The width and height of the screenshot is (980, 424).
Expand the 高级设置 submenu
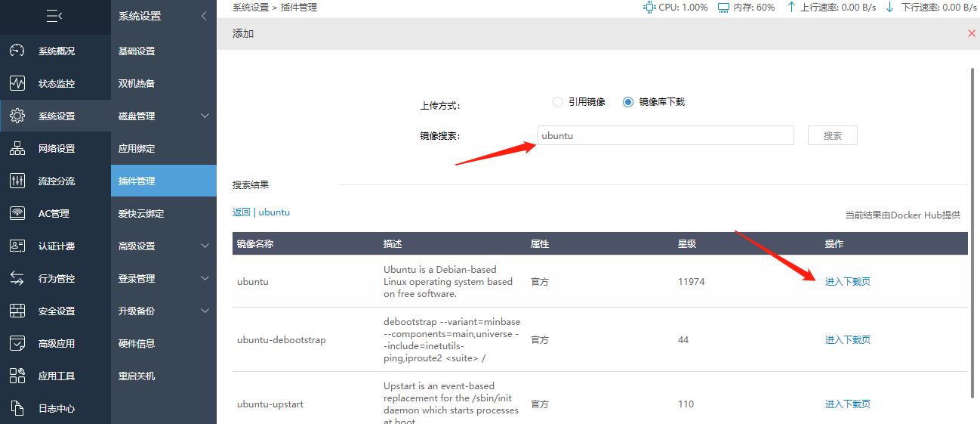205,246
